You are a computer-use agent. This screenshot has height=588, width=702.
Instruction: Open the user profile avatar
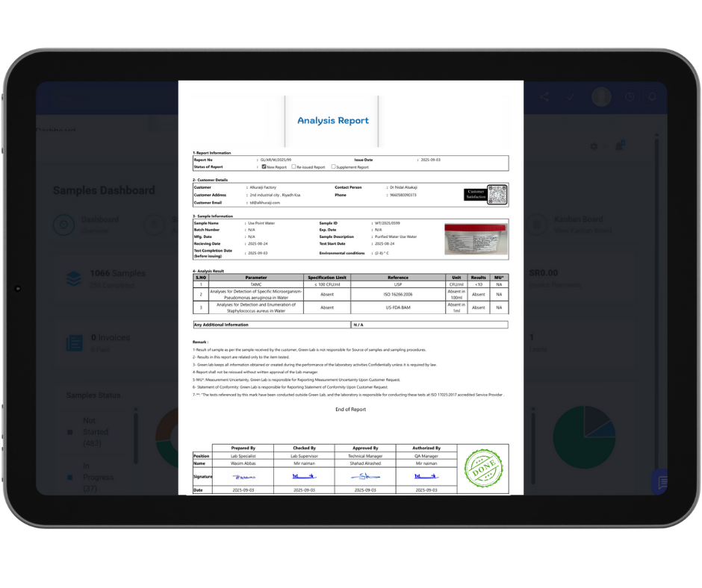pos(601,97)
